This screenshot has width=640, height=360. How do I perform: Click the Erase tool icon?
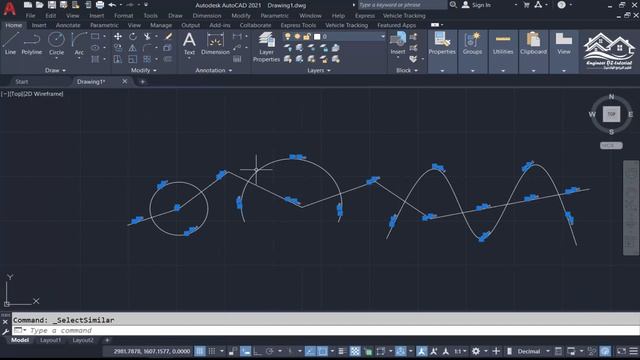[168, 36]
